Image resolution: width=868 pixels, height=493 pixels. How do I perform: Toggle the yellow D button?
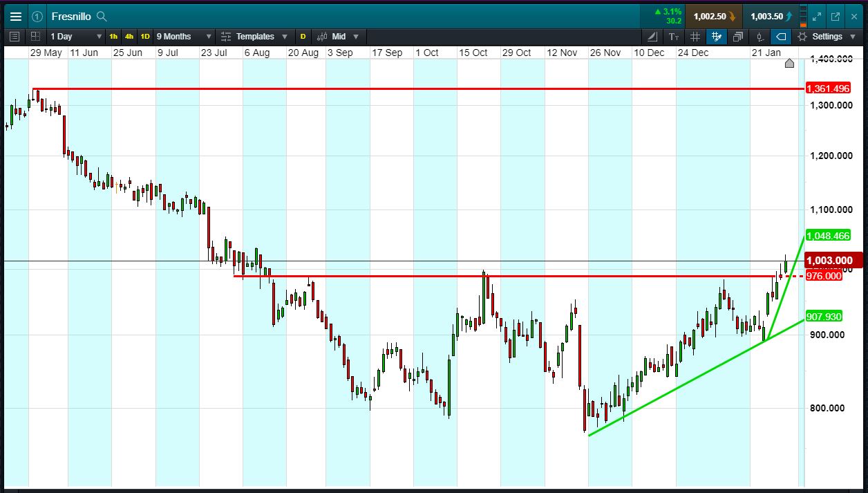tap(303, 37)
